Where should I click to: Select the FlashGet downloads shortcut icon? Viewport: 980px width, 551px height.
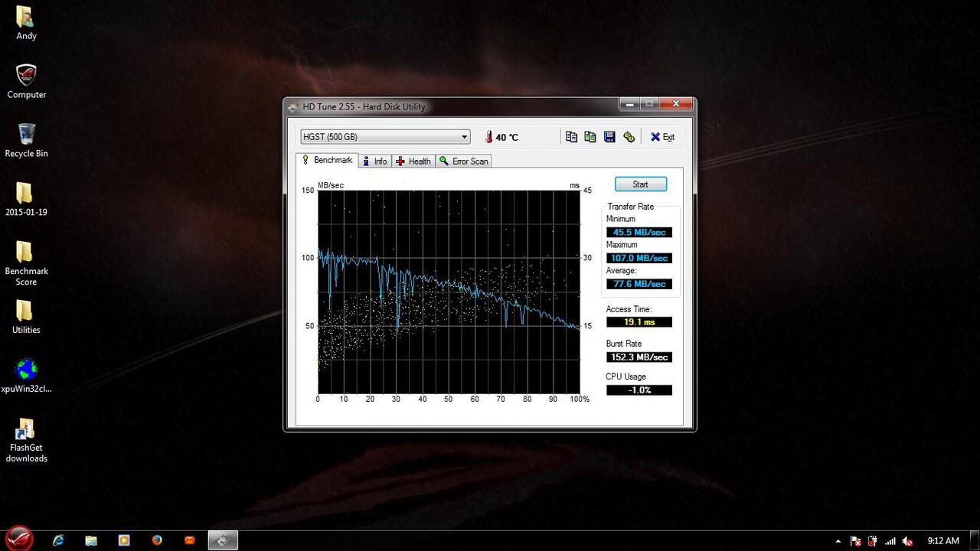pos(26,440)
